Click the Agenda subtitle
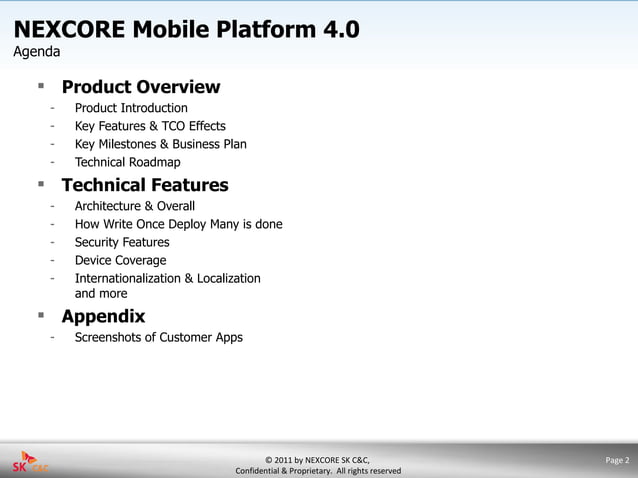Viewport: 638px width, 478px height. coord(37,52)
